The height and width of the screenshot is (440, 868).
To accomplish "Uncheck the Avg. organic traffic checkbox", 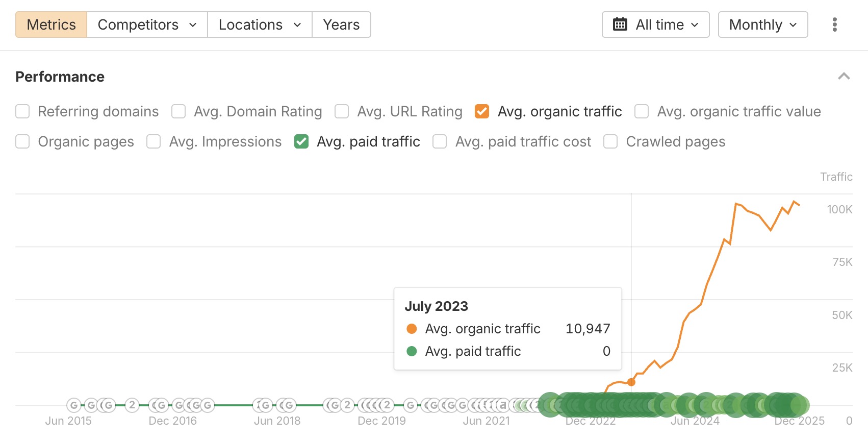I will coord(481,111).
